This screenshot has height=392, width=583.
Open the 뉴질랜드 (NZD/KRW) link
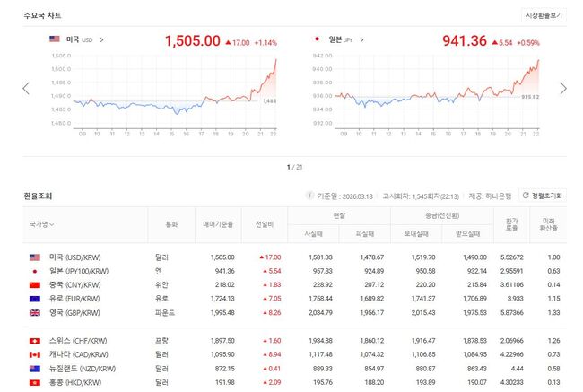point(81,369)
